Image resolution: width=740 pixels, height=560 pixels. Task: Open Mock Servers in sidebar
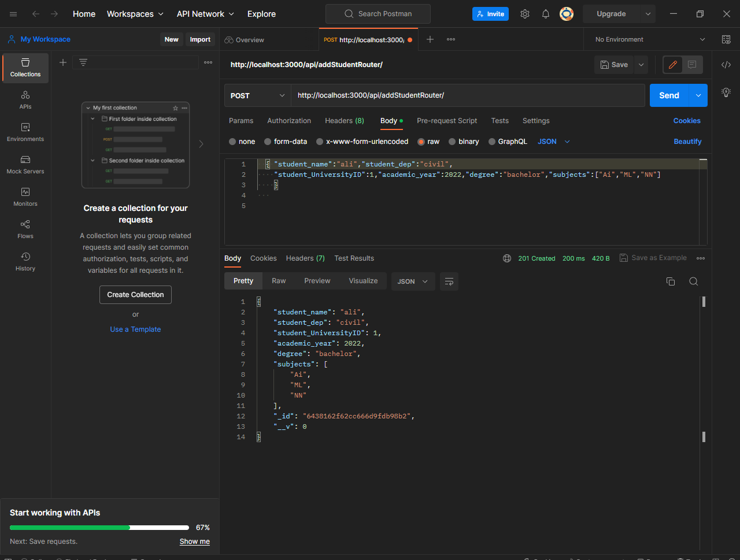click(x=25, y=165)
